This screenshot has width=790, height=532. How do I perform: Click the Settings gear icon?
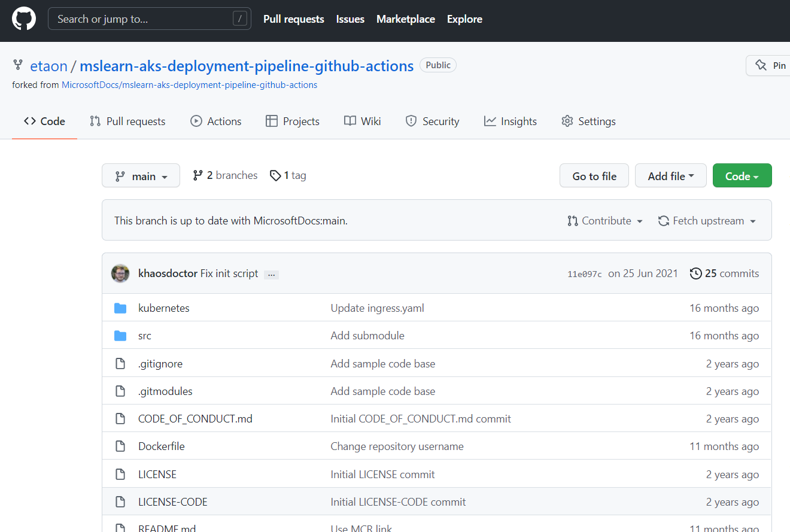pyautogui.click(x=567, y=121)
